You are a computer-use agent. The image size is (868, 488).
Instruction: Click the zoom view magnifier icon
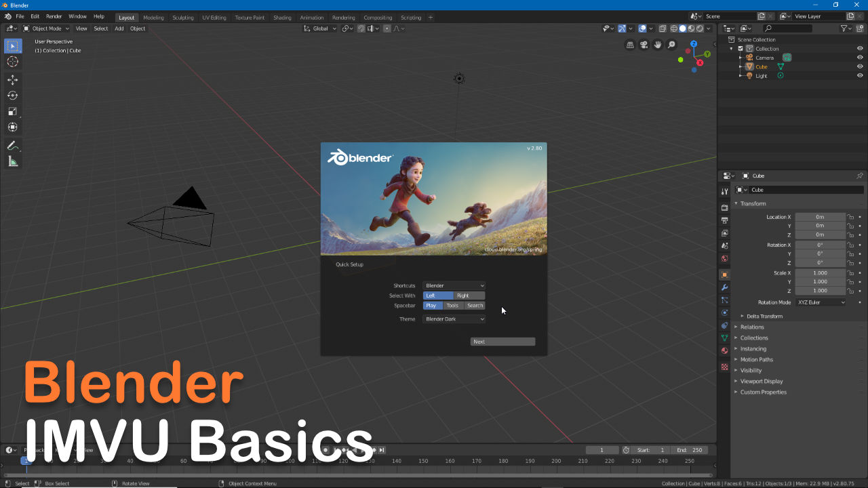point(672,45)
